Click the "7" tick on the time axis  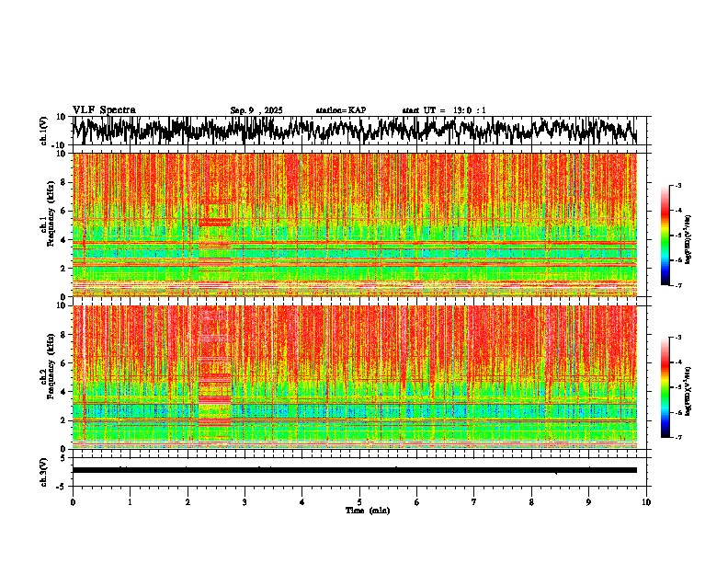point(474,502)
